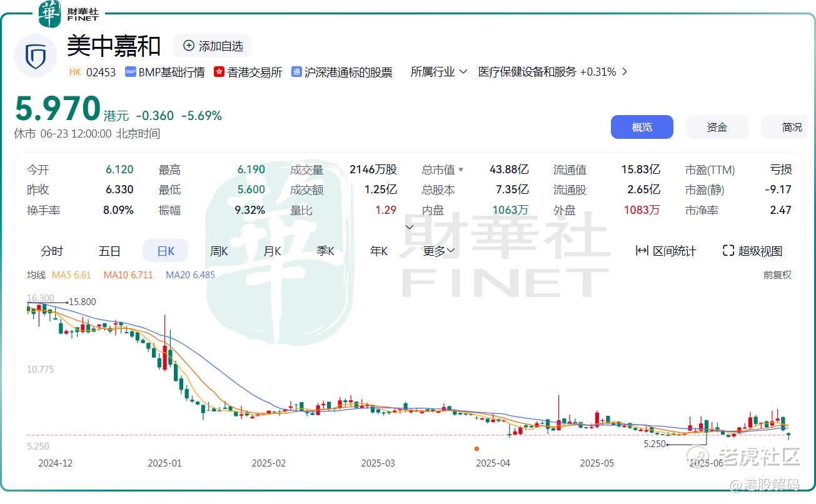The width and height of the screenshot is (816, 504).
Task: Click the 香港交易所 label
Action: pos(254,72)
